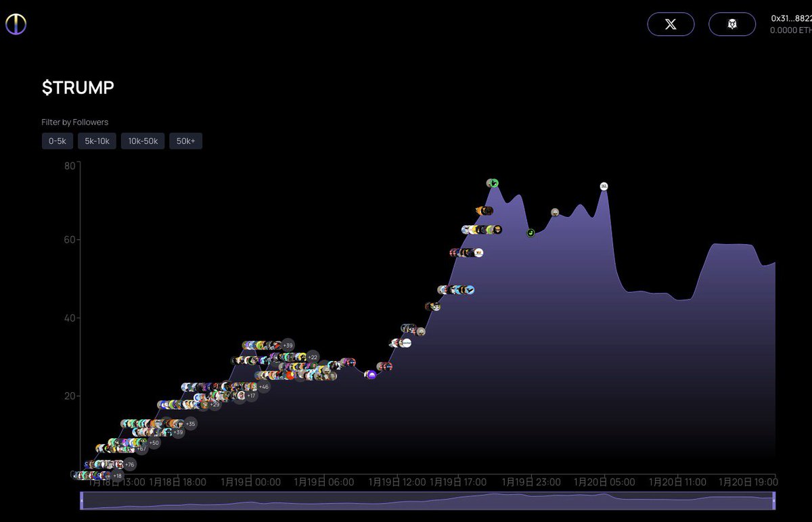Expand the +76 avatar cluster badge
The width and height of the screenshot is (812, 522).
coord(129,465)
